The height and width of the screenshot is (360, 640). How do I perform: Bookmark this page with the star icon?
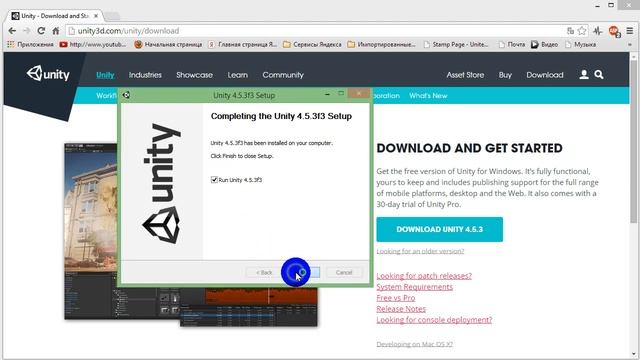582,31
